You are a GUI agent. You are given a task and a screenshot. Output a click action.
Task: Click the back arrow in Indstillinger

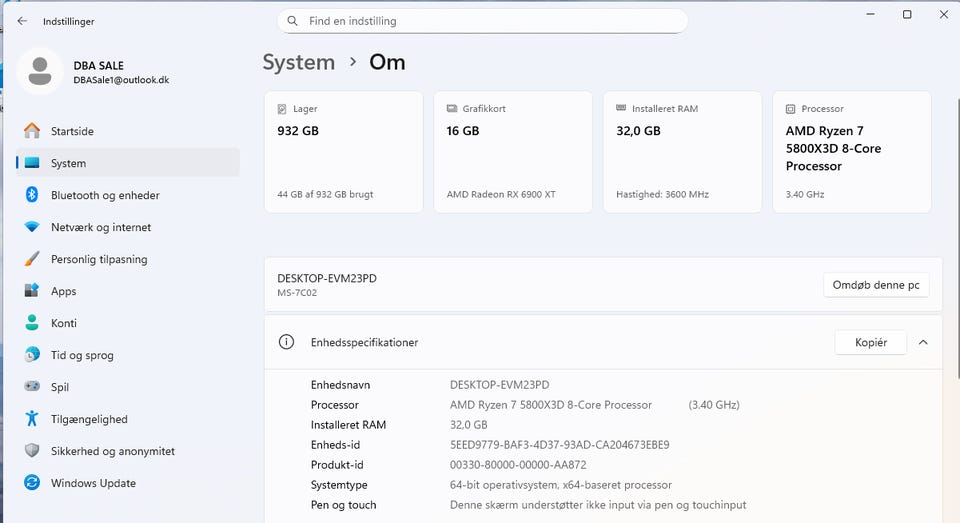(x=22, y=21)
